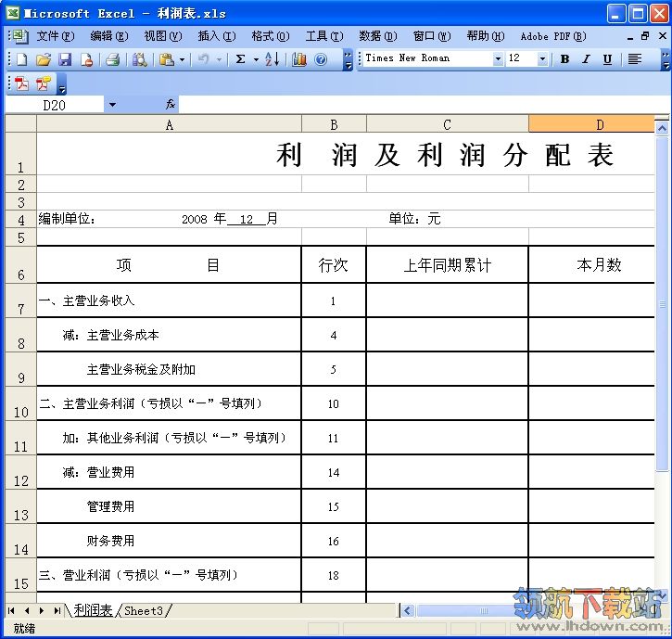Viewport: 672px width, 639px height.
Task: Open Formatting toolbar options chevron
Action: 666,59
